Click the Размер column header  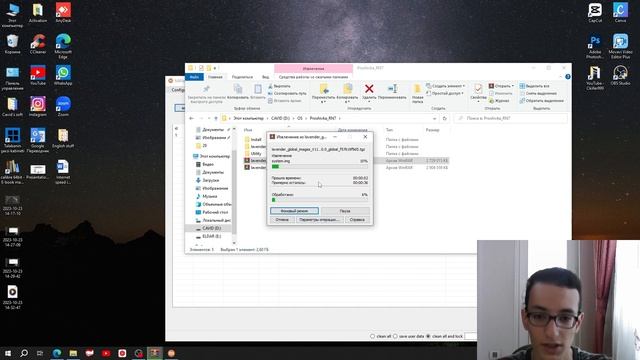coord(432,130)
